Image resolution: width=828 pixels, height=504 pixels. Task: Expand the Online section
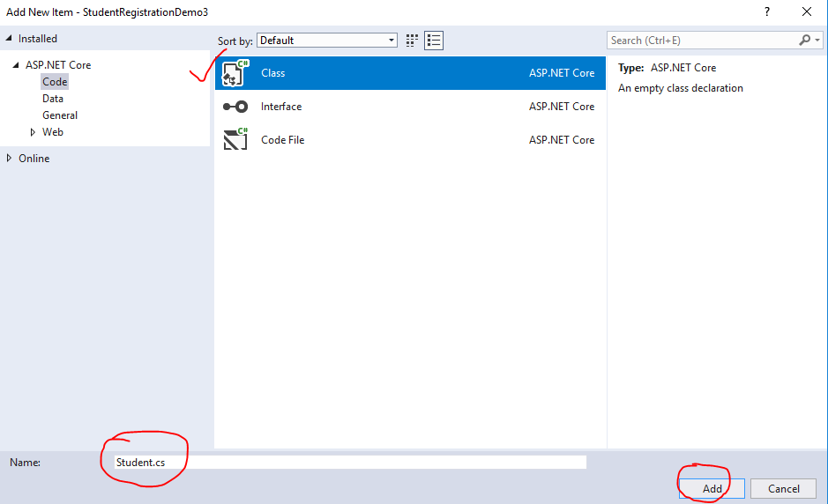10,159
